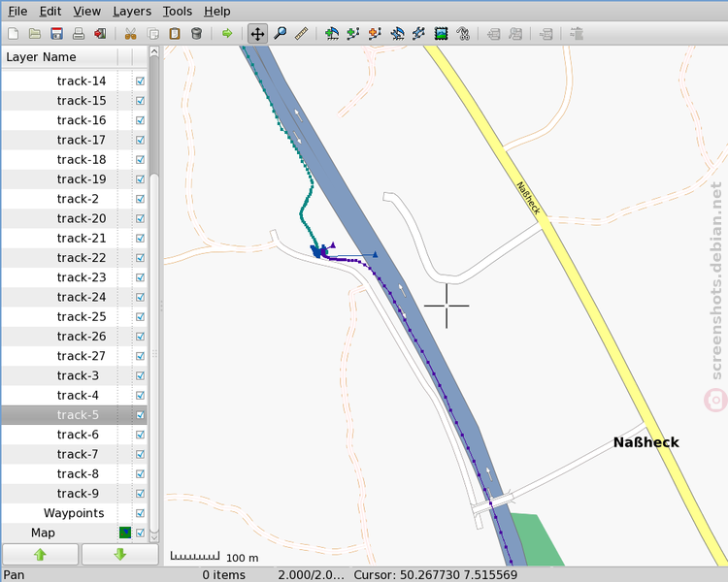728x582 pixels.
Task: Select the Waypoints sublayer row
Action: coord(75,513)
